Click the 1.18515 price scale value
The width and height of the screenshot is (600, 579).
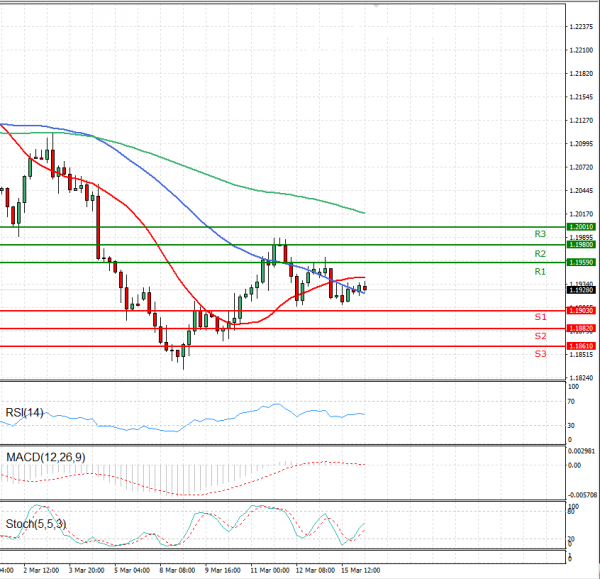pyautogui.click(x=581, y=355)
